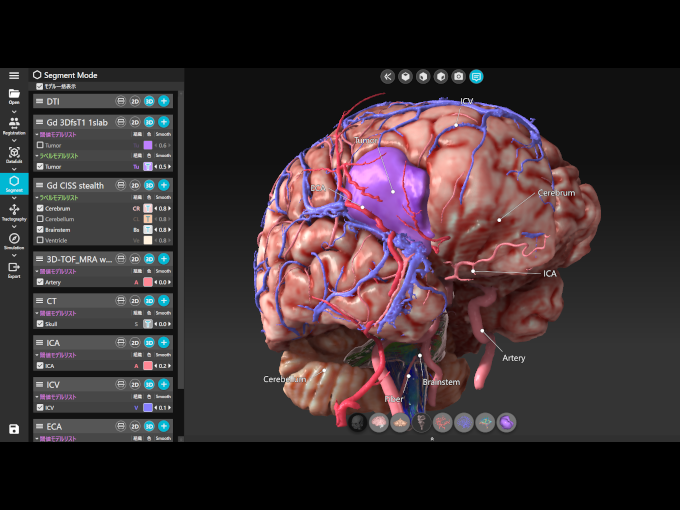Click the Export icon in sidebar
Image resolution: width=680 pixels, height=510 pixels.
pos(14,267)
